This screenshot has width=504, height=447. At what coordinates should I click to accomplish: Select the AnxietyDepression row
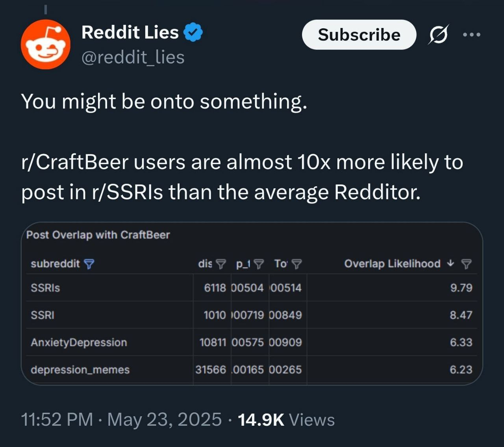point(252,342)
